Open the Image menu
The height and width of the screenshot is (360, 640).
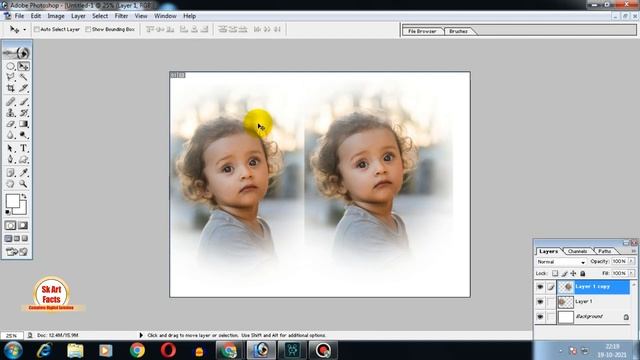pyautogui.click(x=56, y=16)
